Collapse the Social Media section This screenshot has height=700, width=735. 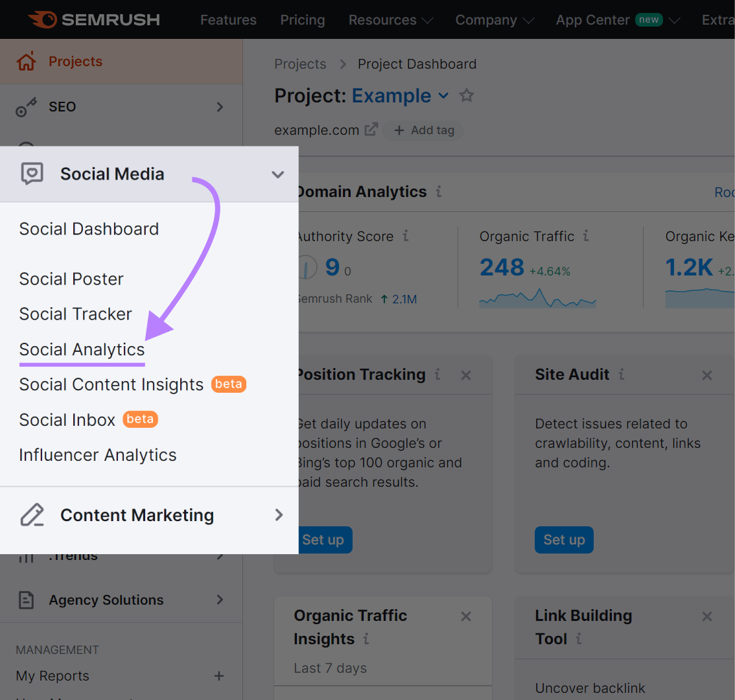[x=278, y=174]
